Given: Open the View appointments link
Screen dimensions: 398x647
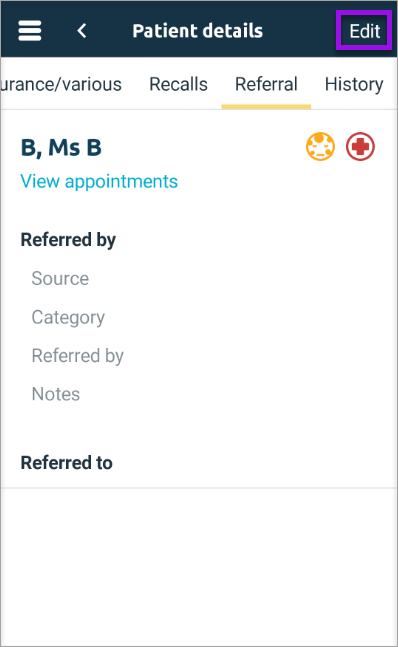Looking at the screenshot, I should (99, 182).
